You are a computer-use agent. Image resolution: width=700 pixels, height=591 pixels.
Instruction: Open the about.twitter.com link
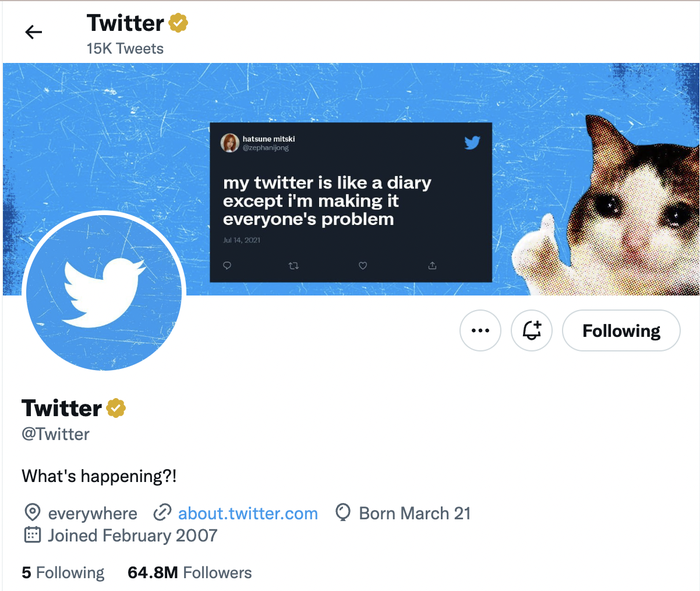[x=248, y=513]
